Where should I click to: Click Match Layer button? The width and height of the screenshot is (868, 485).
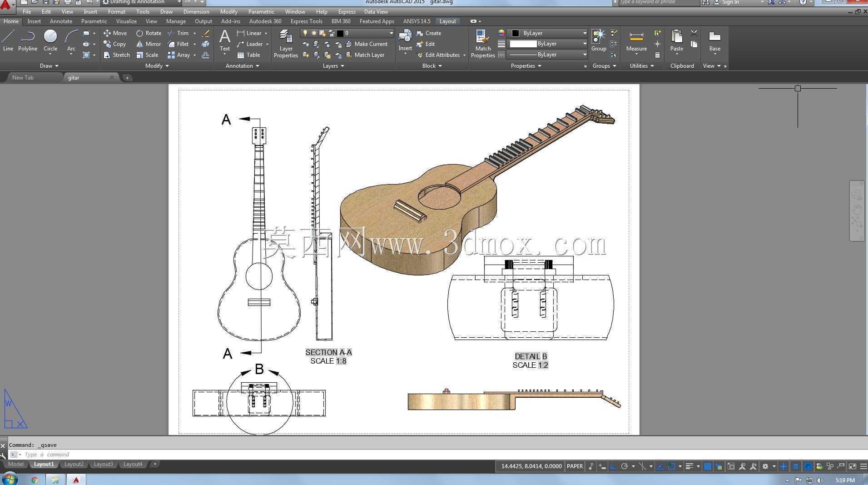365,55
